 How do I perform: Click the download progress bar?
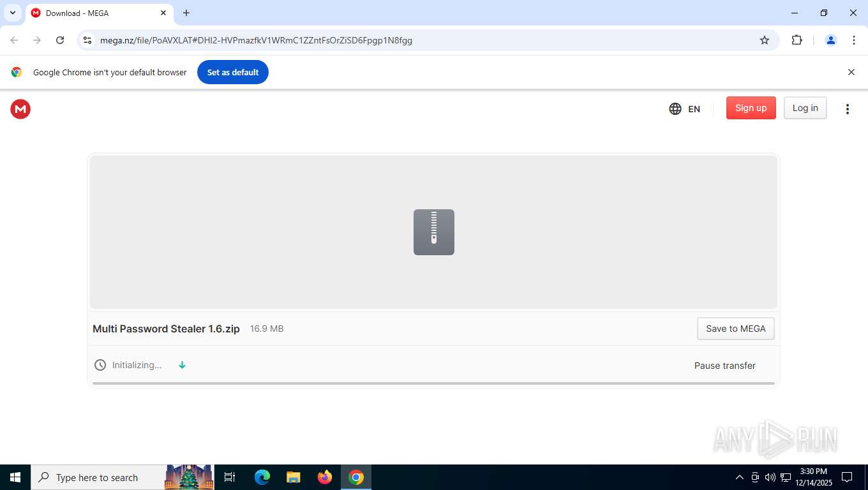(433, 383)
